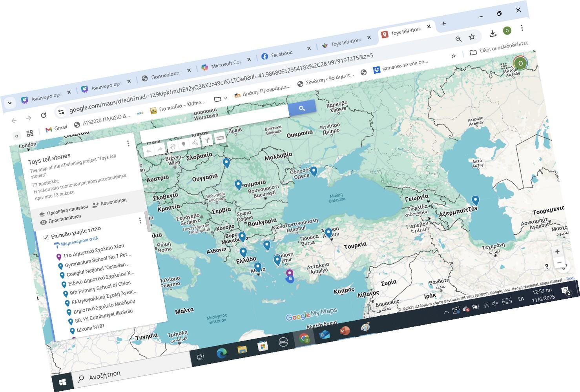Select 9th Primary School of Chios
This screenshot has height=392, width=580.
click(x=100, y=288)
